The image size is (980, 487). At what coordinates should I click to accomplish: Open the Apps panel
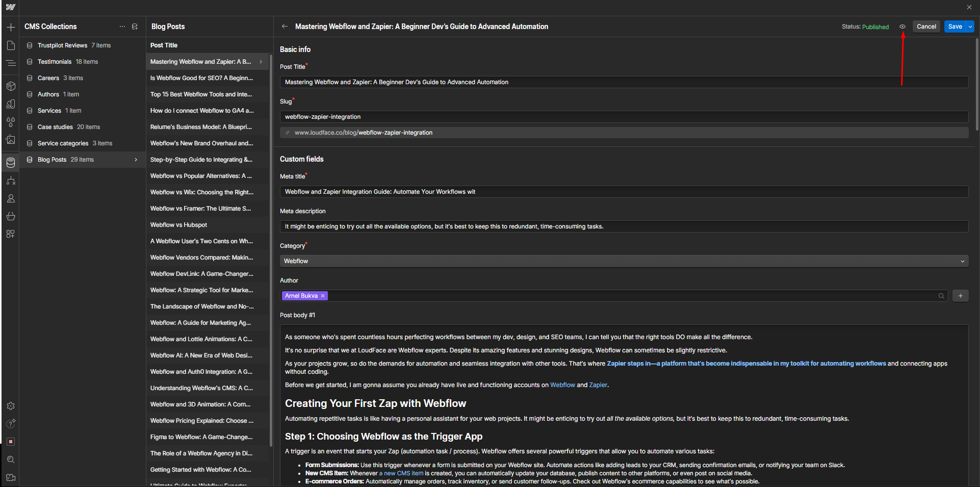(x=11, y=234)
